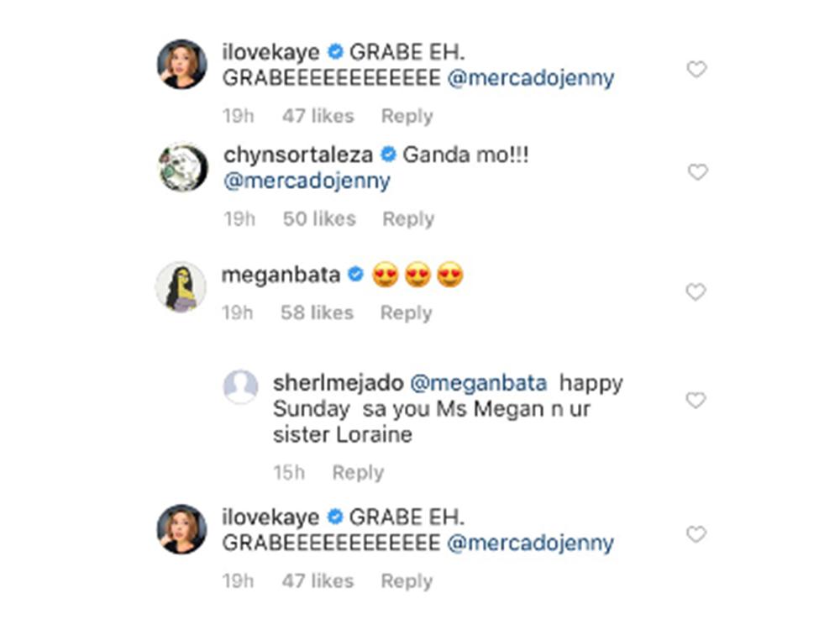Show the 58 likes on meganbata's comment
The width and height of the screenshot is (840, 630).
coord(318,313)
